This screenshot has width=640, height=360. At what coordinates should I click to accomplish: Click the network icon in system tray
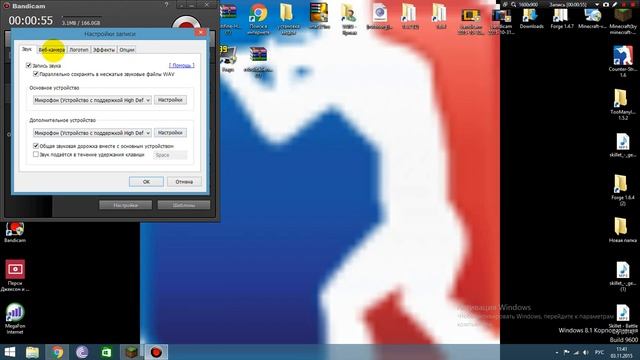576,352
